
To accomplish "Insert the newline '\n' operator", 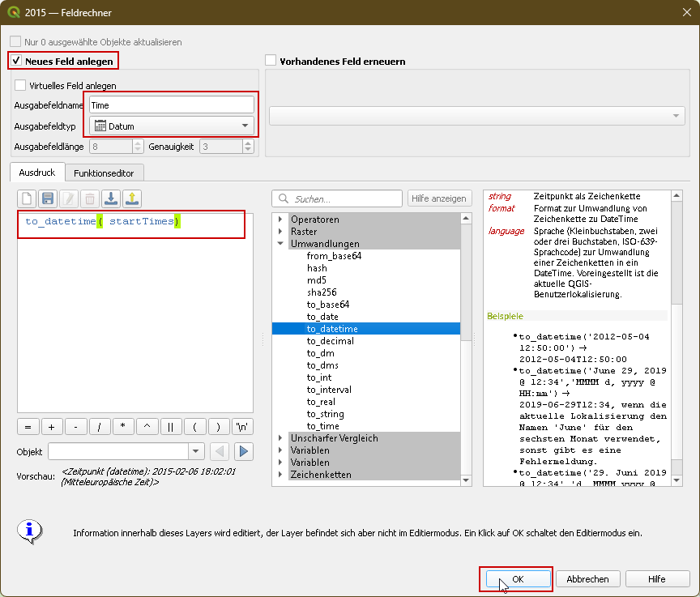I will point(243,426).
